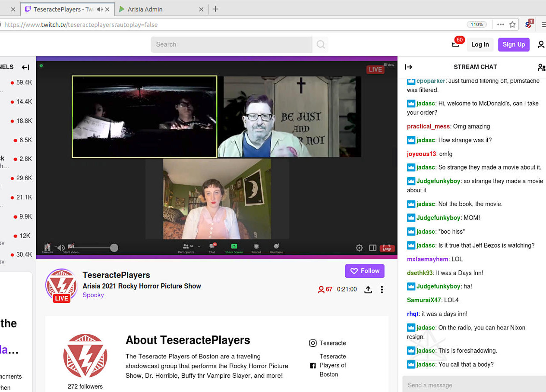Mute the stream volume speaker icon

(61, 248)
